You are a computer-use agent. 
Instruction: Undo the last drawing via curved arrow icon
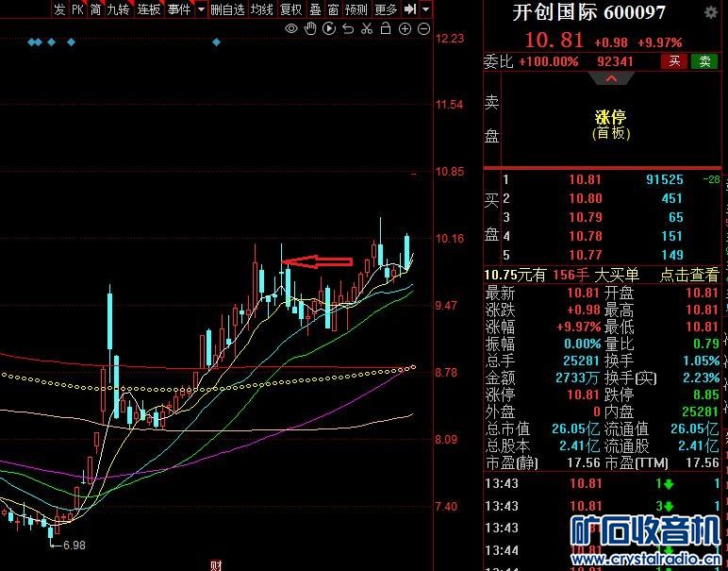pos(348,29)
